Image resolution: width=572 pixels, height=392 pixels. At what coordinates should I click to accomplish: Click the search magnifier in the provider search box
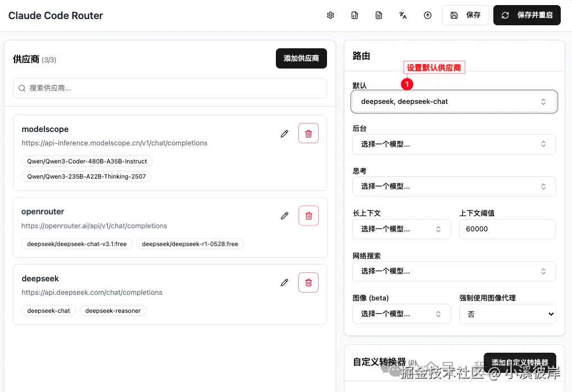[x=21, y=88]
